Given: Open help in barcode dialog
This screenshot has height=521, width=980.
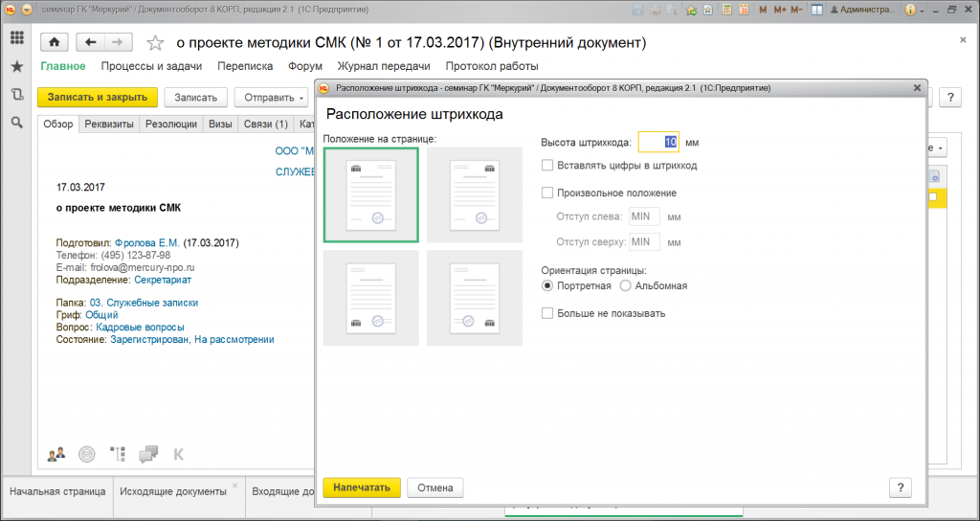Looking at the screenshot, I should point(900,487).
